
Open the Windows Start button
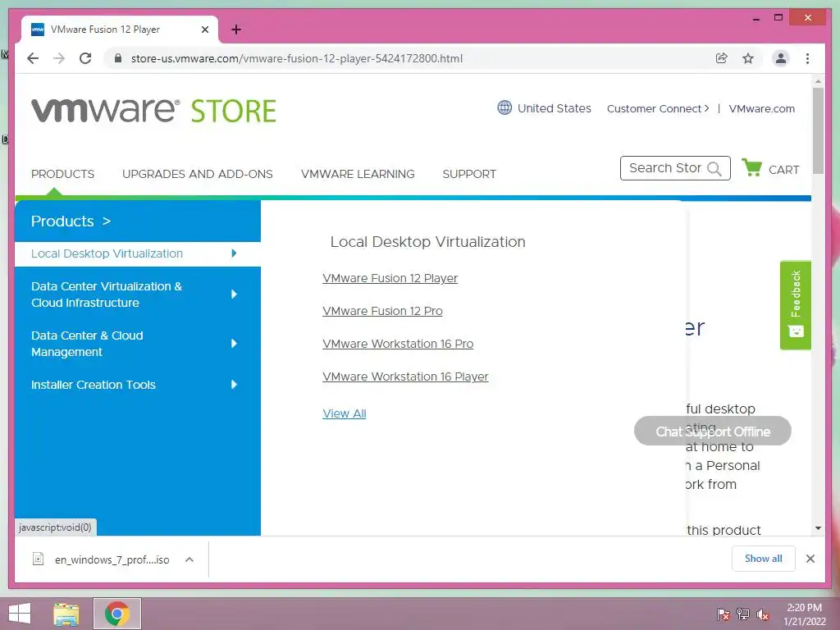(x=20, y=614)
